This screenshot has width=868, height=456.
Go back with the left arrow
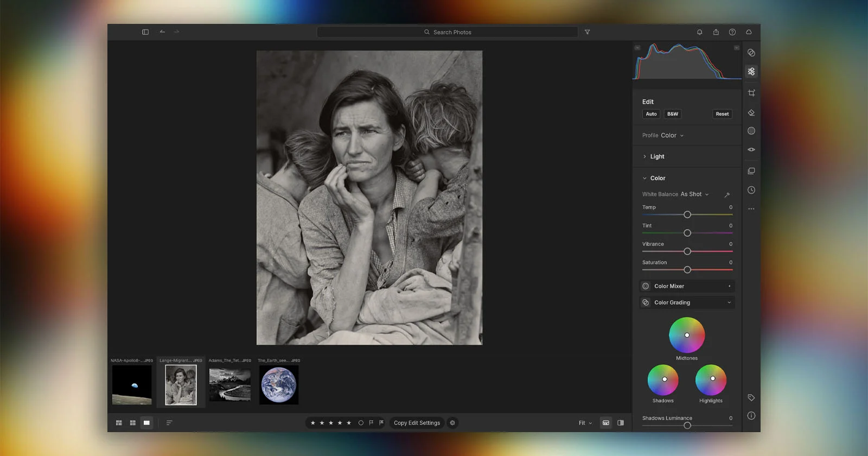tap(162, 31)
